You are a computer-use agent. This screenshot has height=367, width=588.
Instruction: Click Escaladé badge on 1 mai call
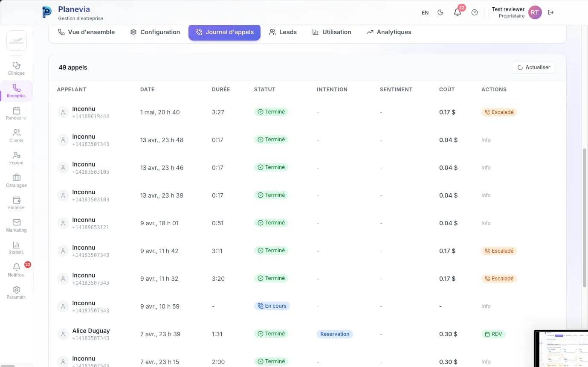pyautogui.click(x=499, y=112)
